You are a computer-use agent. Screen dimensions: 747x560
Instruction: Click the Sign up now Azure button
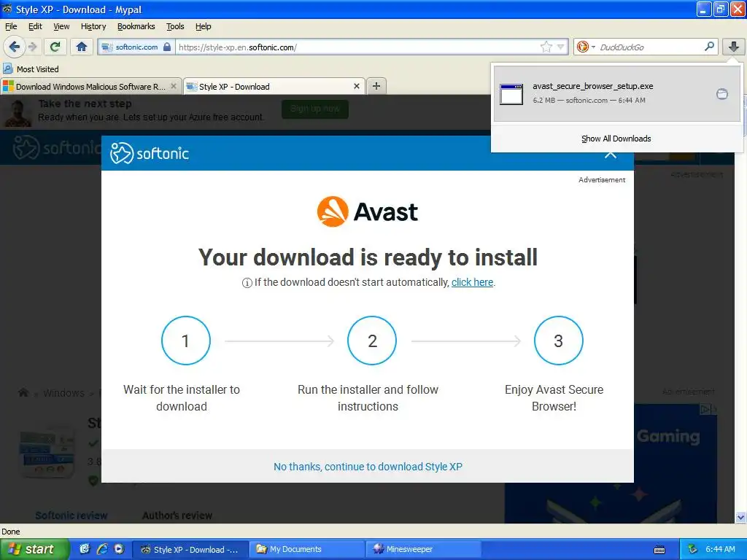[x=315, y=109]
